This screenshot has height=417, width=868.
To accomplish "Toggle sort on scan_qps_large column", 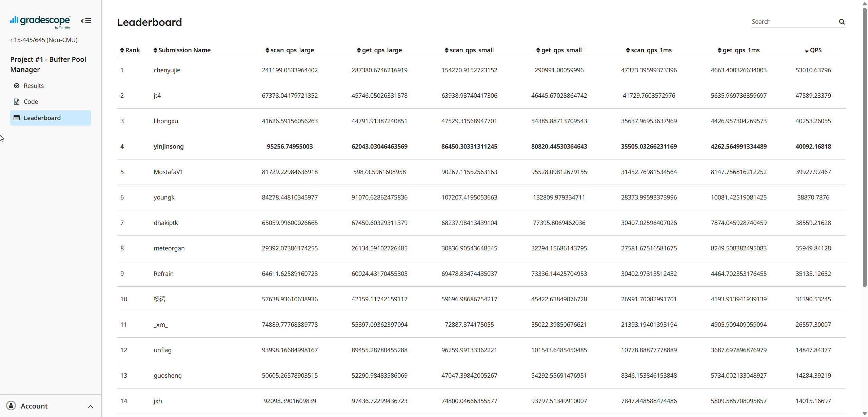I will 268,50.
